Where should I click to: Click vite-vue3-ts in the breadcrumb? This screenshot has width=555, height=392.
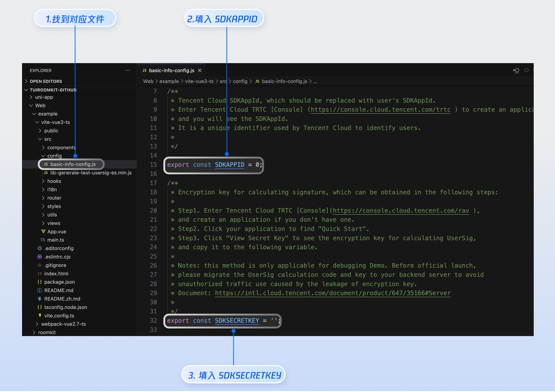[199, 81]
